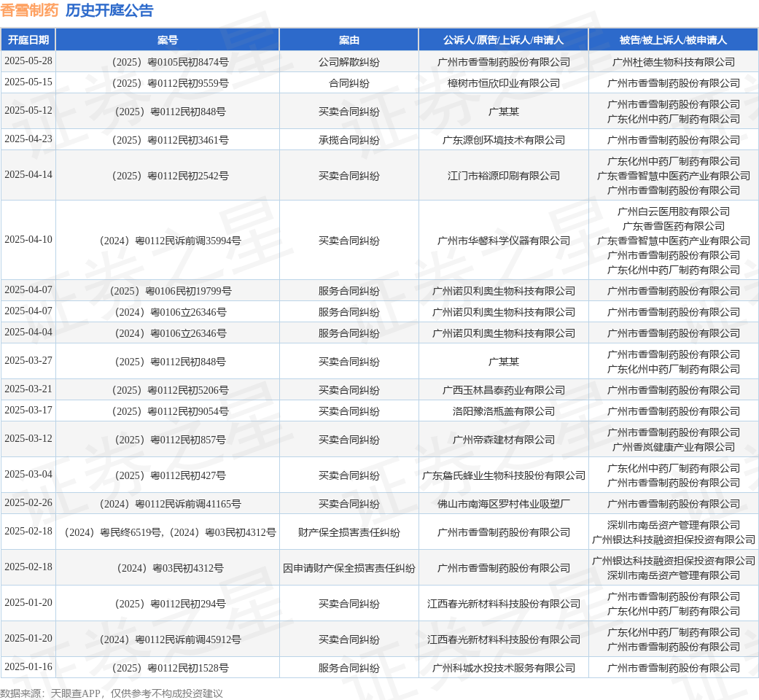Click the 因申请财产保全损害责任纠纷 cell
The image size is (759, 700).
point(349,568)
